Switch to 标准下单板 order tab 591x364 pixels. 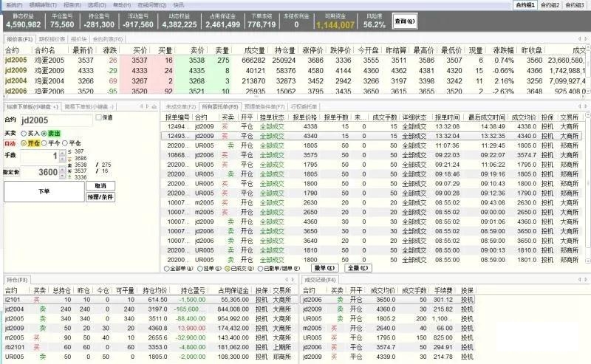pos(33,107)
